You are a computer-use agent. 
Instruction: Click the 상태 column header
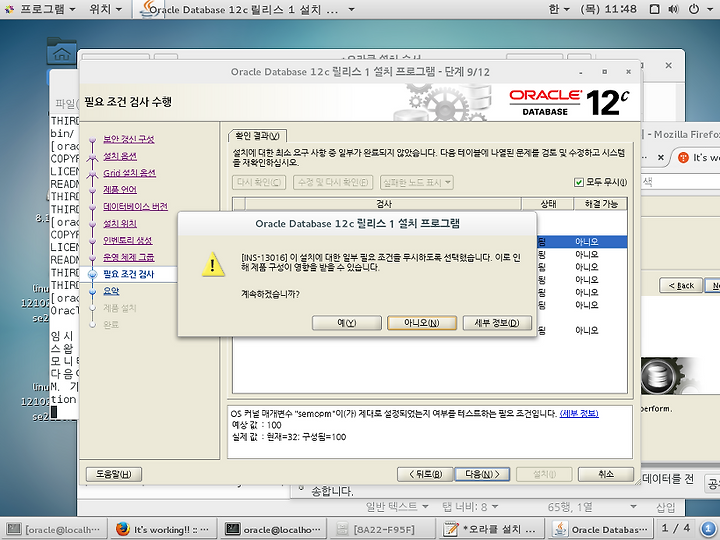tap(548, 204)
